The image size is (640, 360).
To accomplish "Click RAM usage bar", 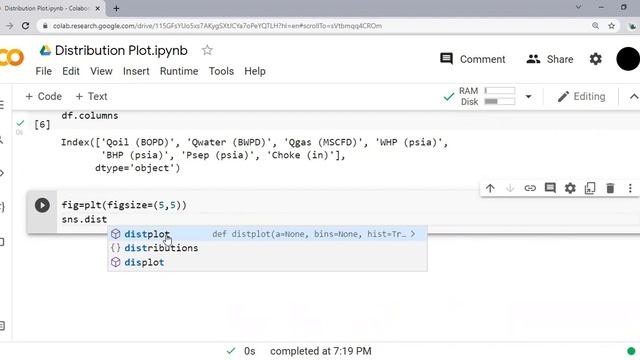I will click(500, 91).
